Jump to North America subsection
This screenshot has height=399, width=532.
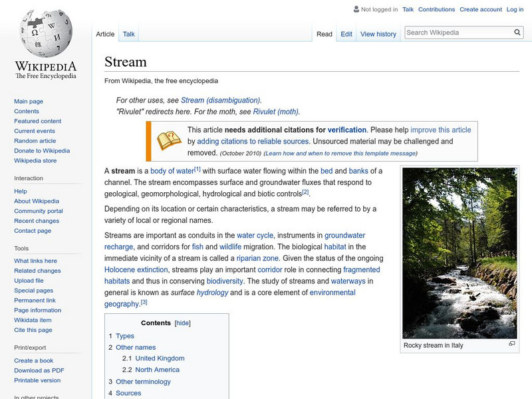click(x=158, y=370)
